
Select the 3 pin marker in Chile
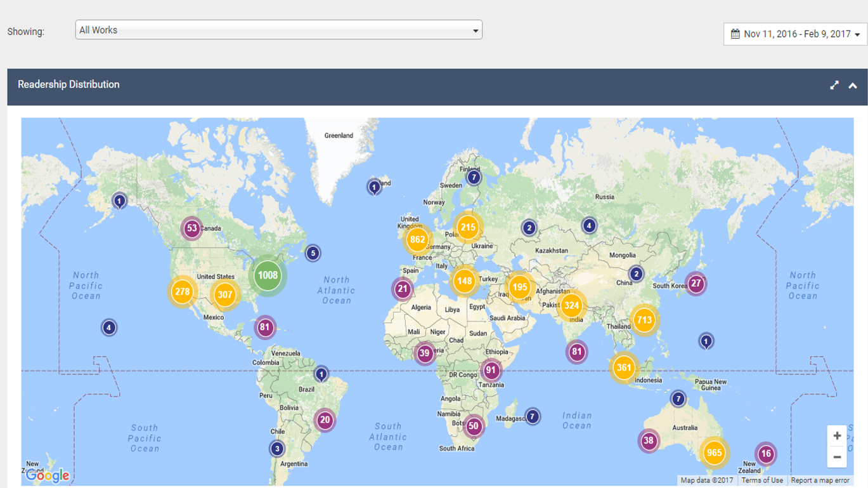click(x=276, y=449)
